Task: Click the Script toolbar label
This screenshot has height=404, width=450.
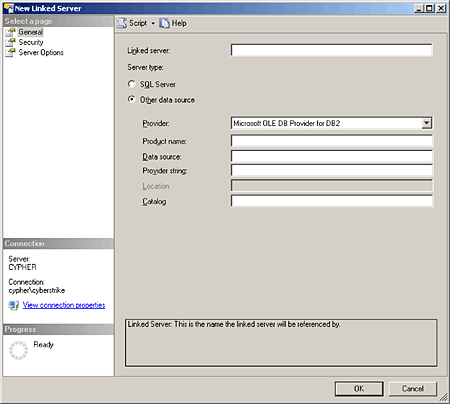Action: click(138, 23)
